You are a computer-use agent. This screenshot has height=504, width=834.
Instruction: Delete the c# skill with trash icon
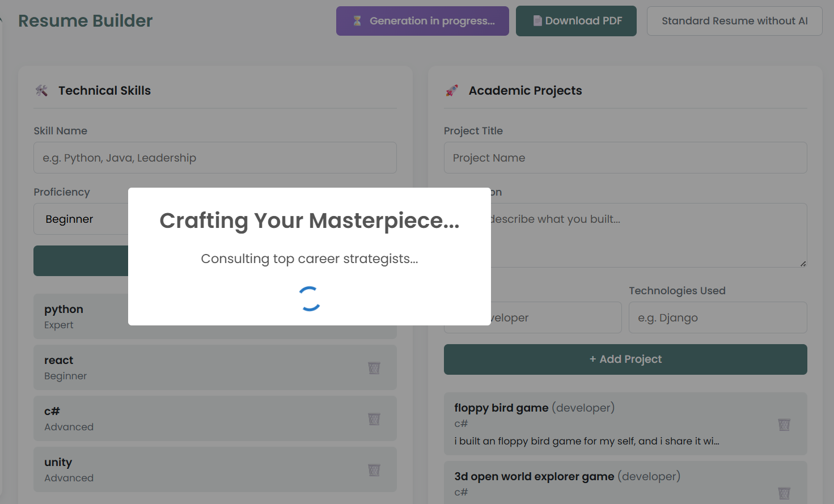point(374,419)
